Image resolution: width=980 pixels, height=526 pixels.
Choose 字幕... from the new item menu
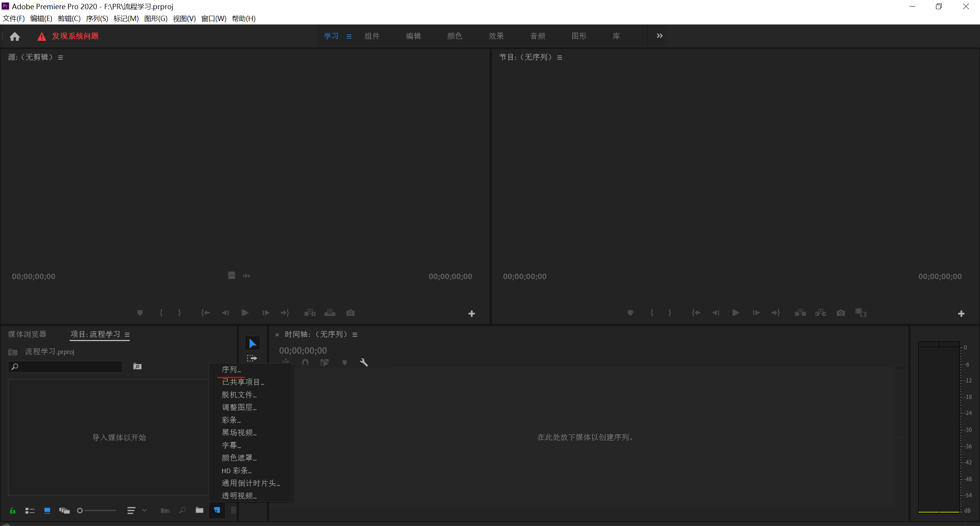click(x=250, y=445)
